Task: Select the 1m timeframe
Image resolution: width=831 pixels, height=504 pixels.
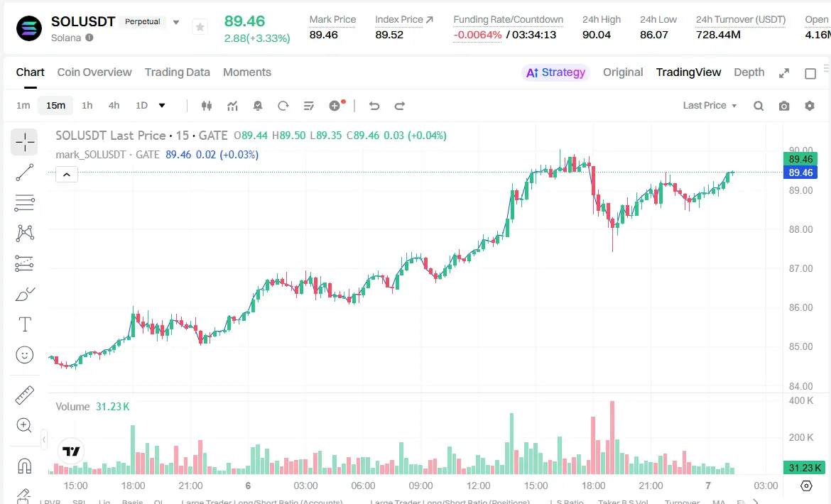Action: [23, 105]
